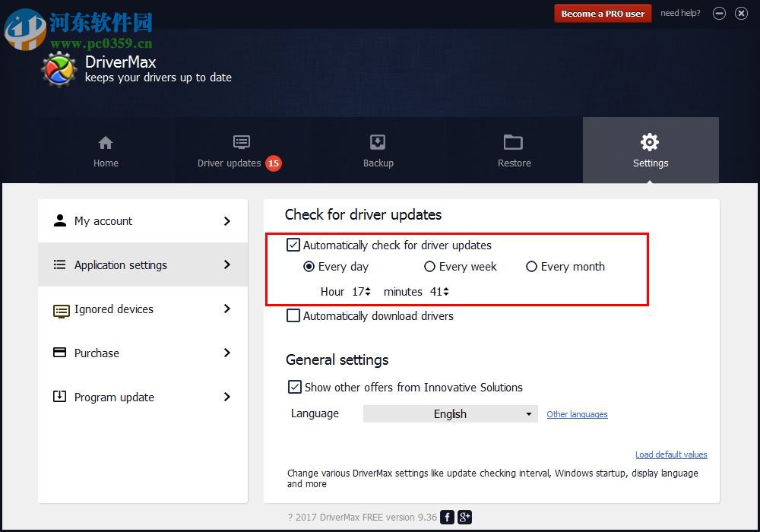Open My account settings section
The image size is (760, 532).
[143, 221]
